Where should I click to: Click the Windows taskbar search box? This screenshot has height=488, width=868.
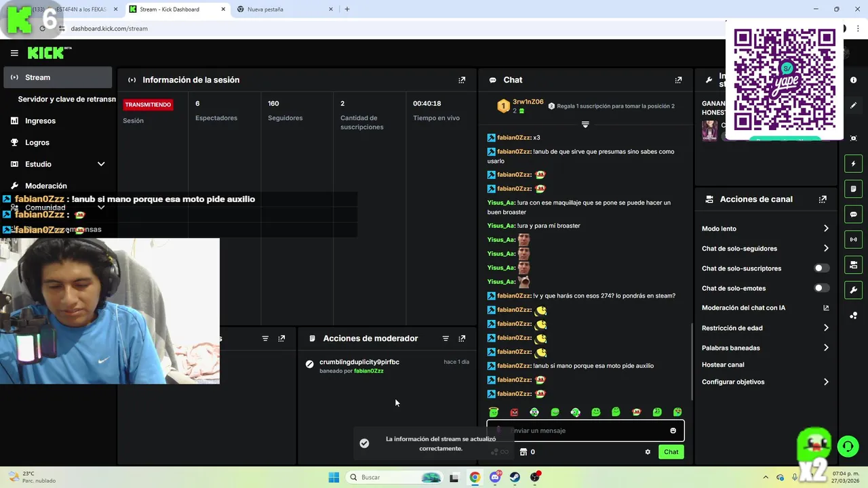396,477
